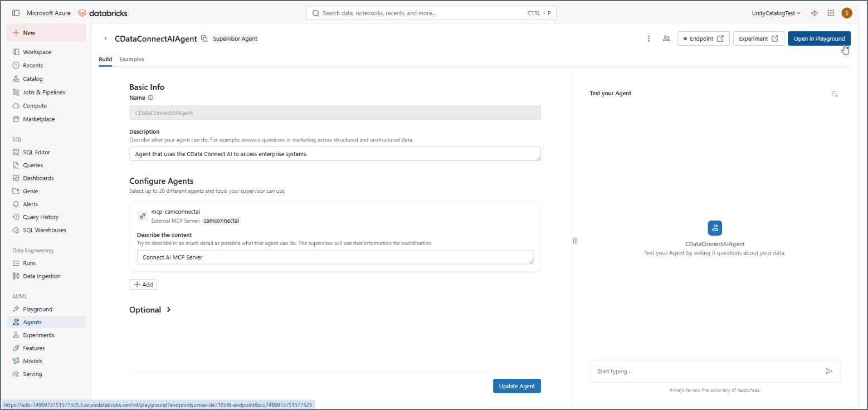Click the user avatar S
The image size is (868, 410).
[847, 13]
